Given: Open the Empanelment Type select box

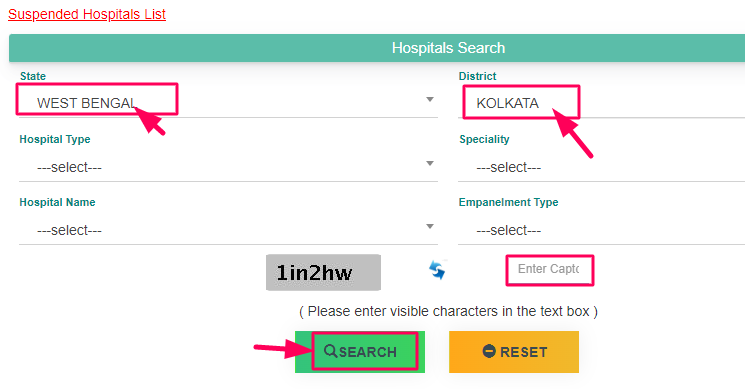Looking at the screenshot, I should point(602,230).
